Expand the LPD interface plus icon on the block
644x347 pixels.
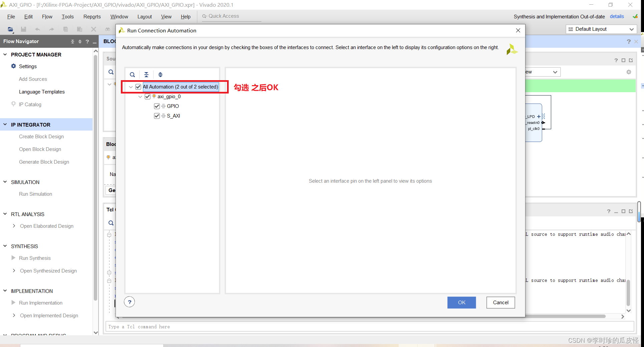[539, 117]
